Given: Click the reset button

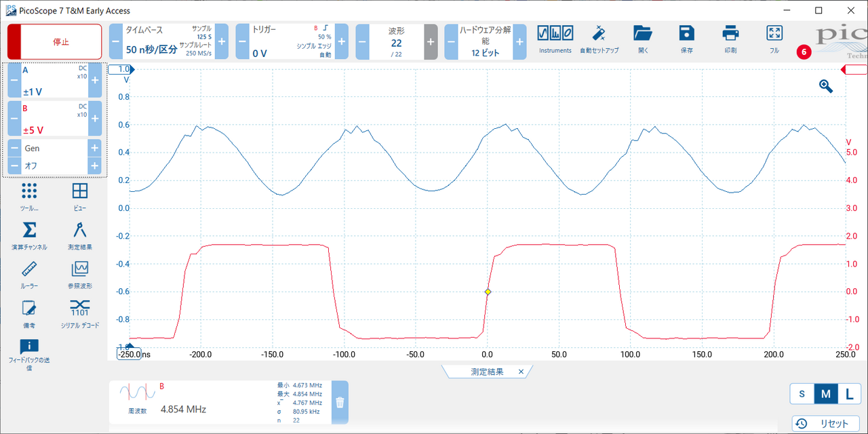Looking at the screenshot, I should pos(825,423).
